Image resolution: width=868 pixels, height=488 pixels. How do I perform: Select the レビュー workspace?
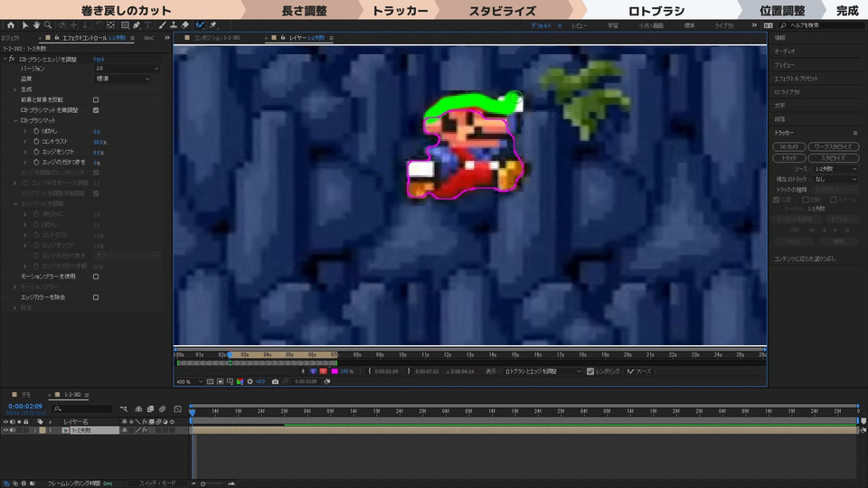pyautogui.click(x=580, y=25)
